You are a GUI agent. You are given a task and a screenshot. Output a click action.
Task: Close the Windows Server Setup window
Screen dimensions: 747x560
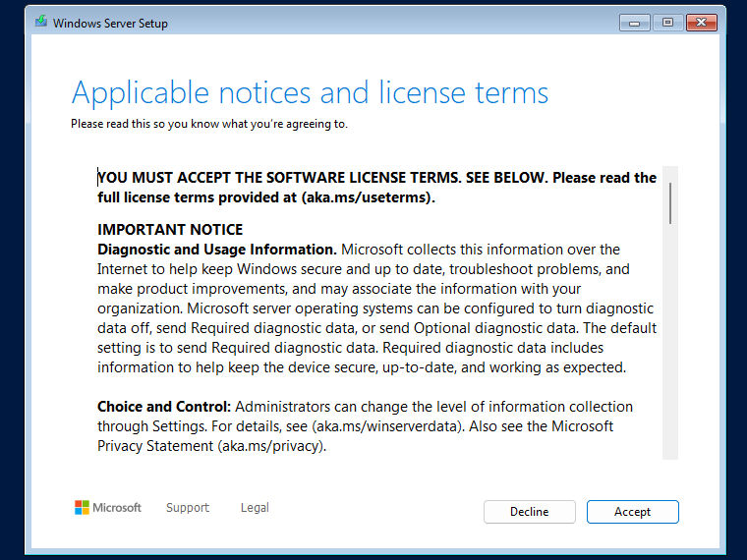tap(701, 23)
